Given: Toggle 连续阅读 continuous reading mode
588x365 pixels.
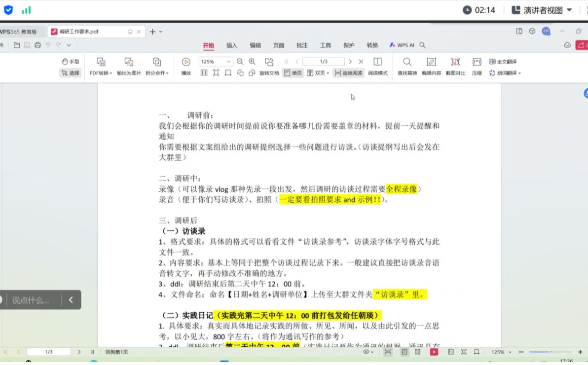Looking at the screenshot, I should 348,73.
